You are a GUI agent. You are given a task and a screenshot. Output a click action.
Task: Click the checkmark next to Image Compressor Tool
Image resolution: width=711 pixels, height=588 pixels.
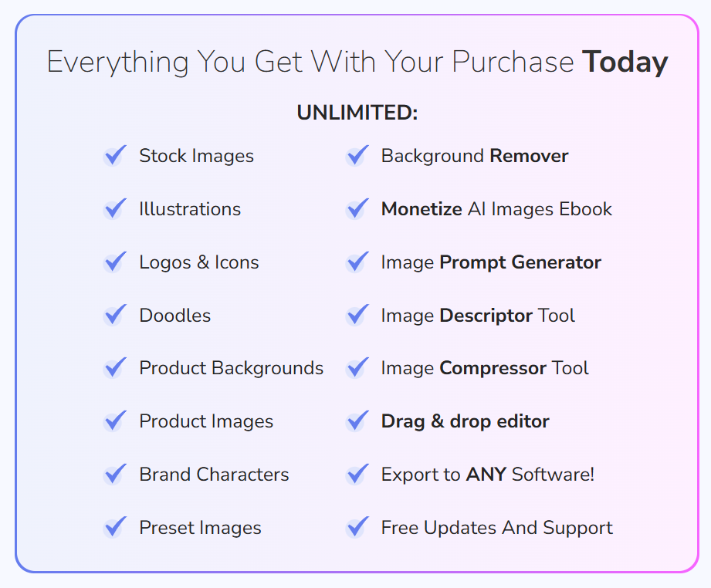[x=357, y=368]
